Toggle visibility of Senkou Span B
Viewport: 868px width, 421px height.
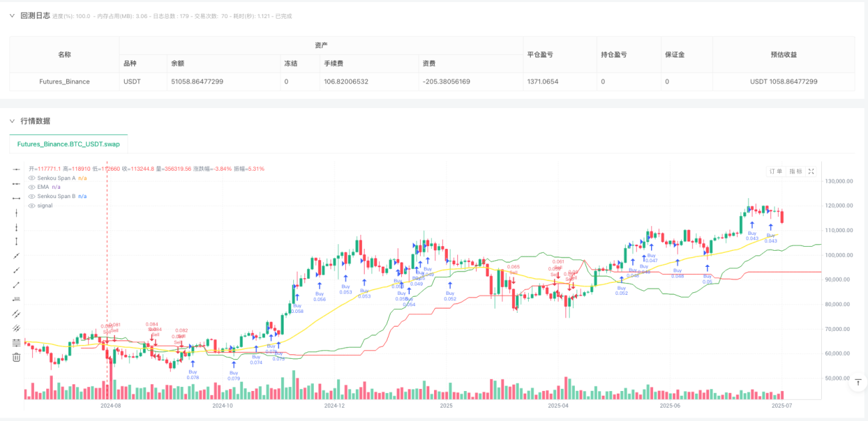[32, 196]
